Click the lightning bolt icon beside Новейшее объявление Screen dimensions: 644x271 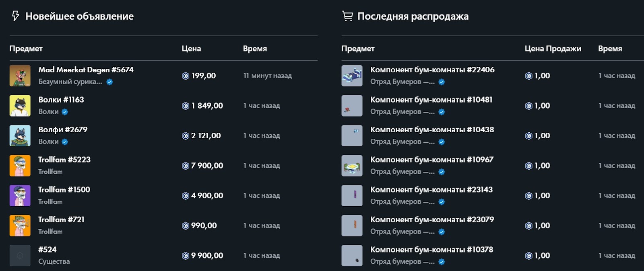[x=15, y=16]
